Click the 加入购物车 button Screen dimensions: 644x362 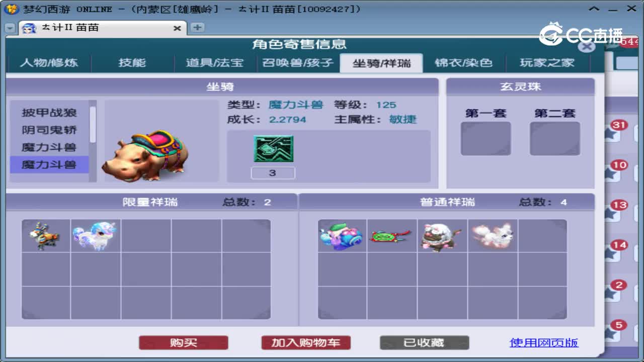click(305, 342)
